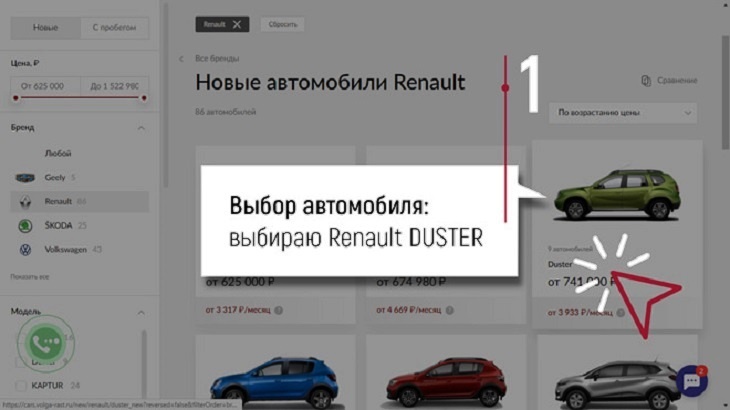Viewport: 730px width, 410px height.
Task: Open the green Duster car thumbnail
Action: pos(617,195)
